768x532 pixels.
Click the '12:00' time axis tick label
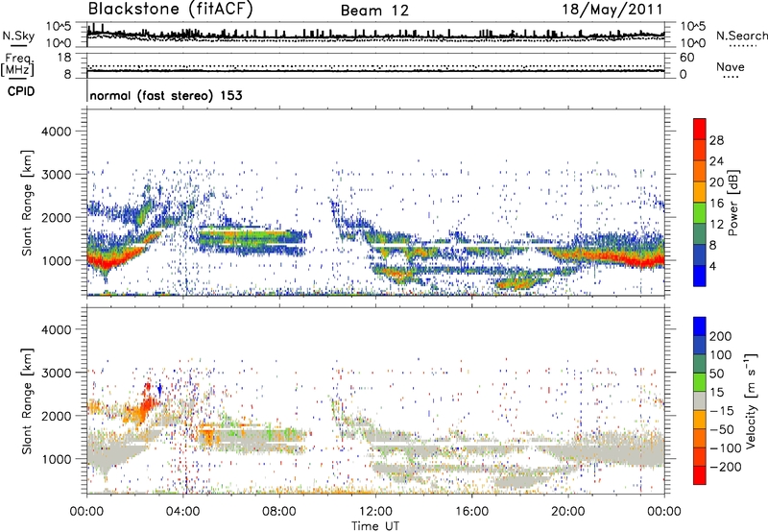[375, 512]
